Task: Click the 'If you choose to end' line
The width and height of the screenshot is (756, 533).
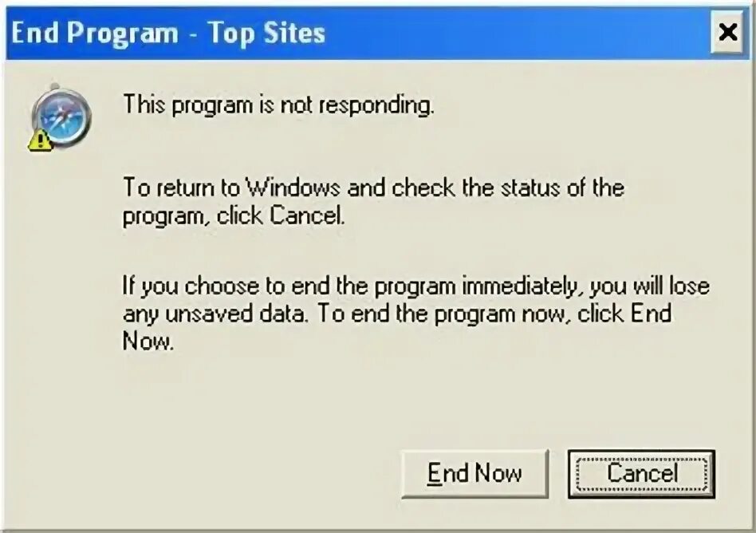Action: coord(416,286)
